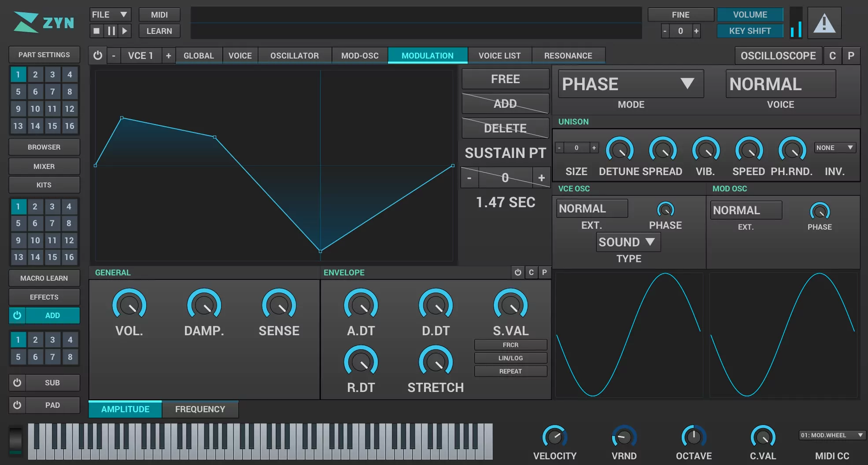Open the NORMAL voice selector

click(x=780, y=84)
